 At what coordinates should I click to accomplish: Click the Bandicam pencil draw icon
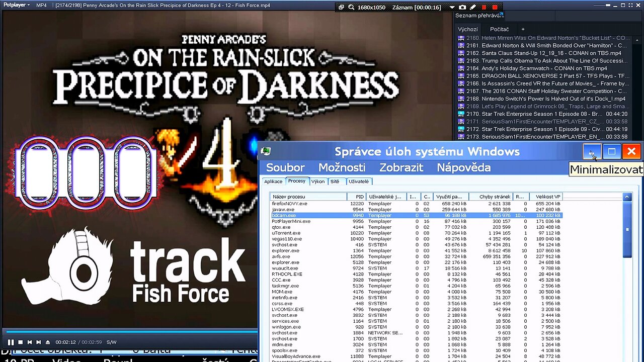[x=473, y=8]
